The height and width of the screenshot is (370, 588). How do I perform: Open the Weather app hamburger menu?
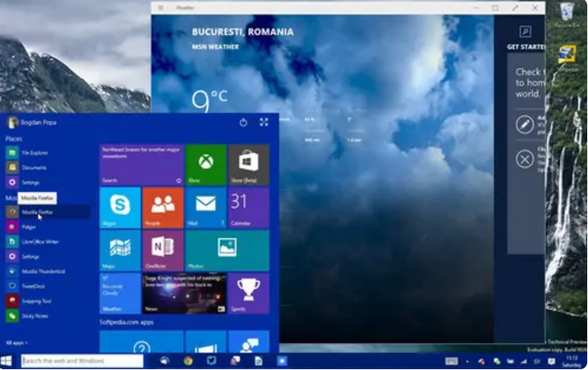[161, 8]
